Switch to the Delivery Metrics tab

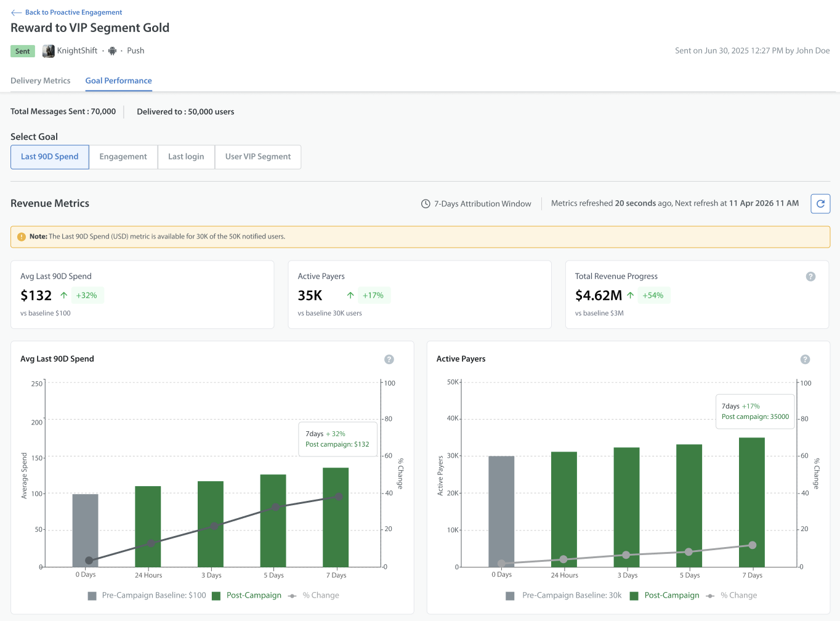(x=41, y=81)
